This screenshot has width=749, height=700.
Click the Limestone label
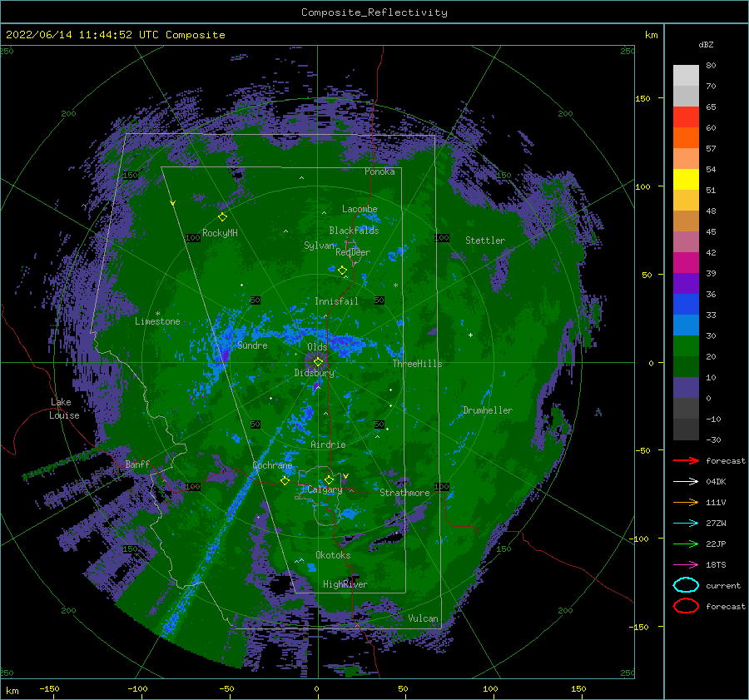pos(157,321)
